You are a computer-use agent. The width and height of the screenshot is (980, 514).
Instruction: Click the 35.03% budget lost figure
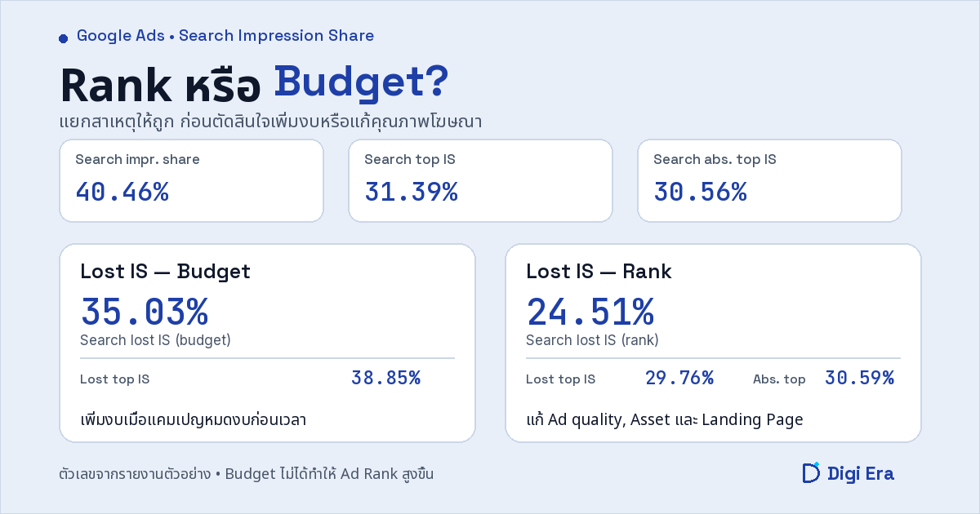[144, 312]
